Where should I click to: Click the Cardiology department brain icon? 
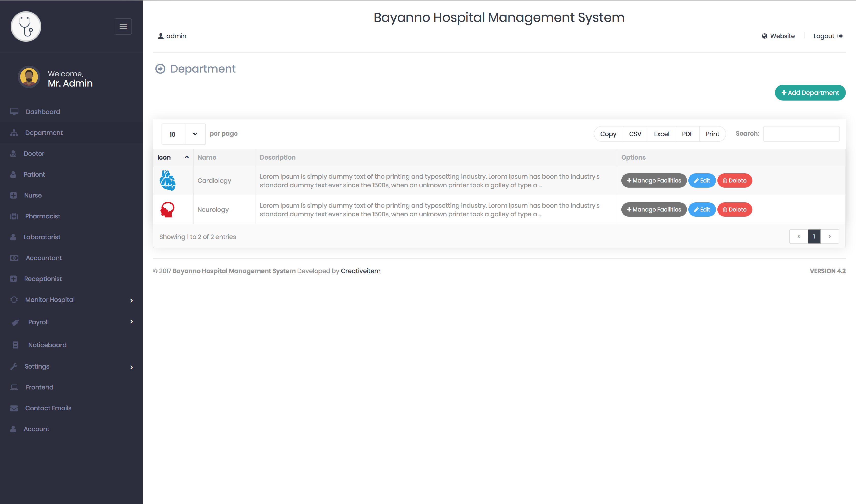[168, 179]
